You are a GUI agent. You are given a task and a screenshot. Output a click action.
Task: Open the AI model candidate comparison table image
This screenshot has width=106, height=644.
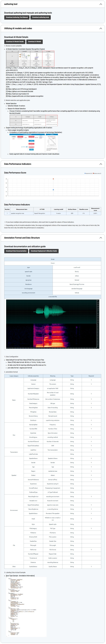coord(30,58)
